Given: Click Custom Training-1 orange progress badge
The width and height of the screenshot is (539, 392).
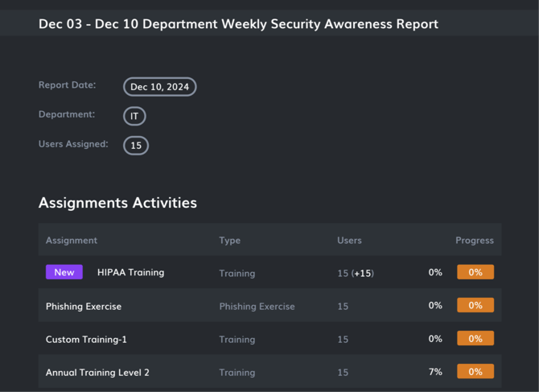Looking at the screenshot, I should point(475,338).
